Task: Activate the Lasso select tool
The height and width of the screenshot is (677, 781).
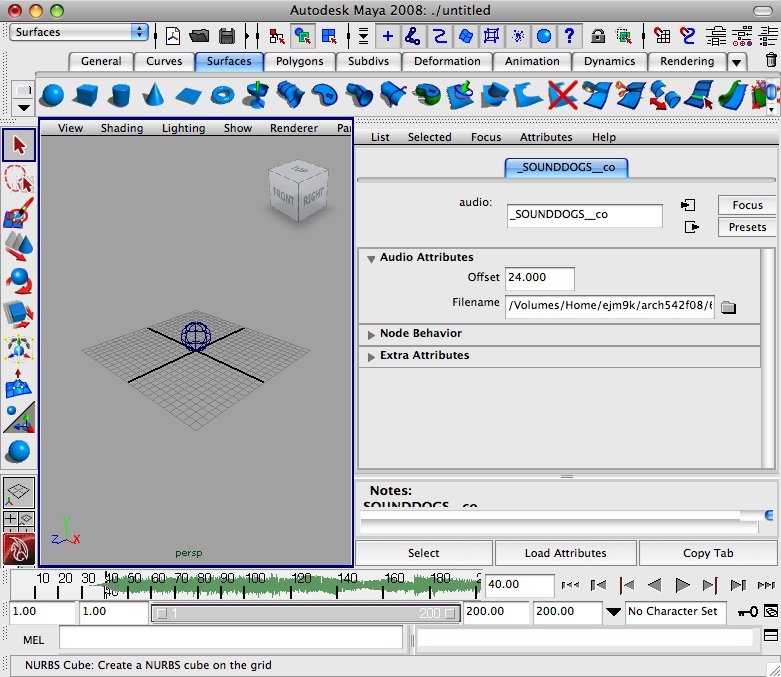Action: point(19,179)
